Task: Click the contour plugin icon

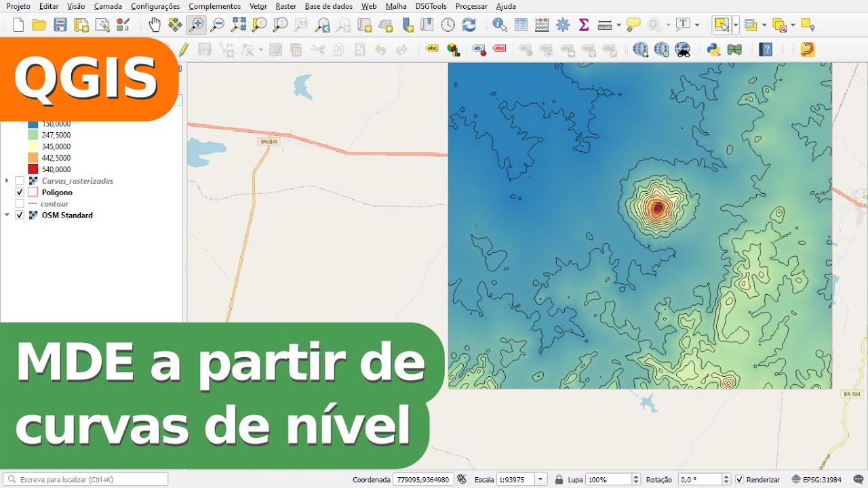Action: click(808, 49)
